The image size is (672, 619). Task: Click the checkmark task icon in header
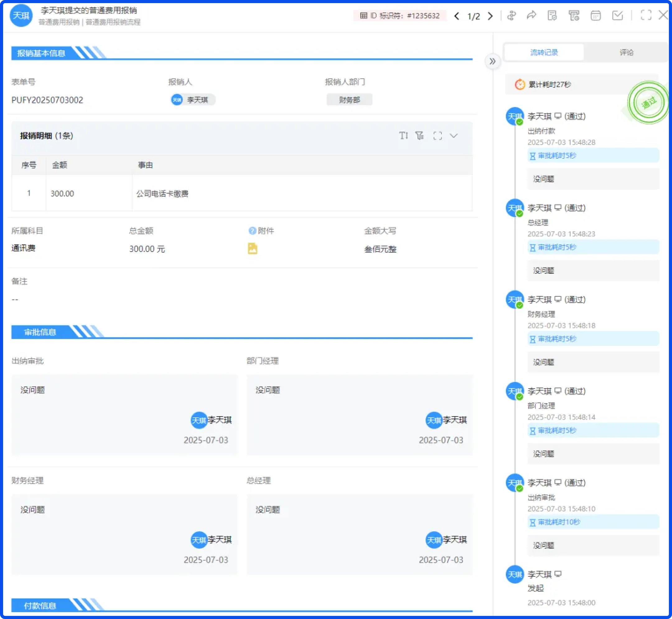pyautogui.click(x=617, y=16)
